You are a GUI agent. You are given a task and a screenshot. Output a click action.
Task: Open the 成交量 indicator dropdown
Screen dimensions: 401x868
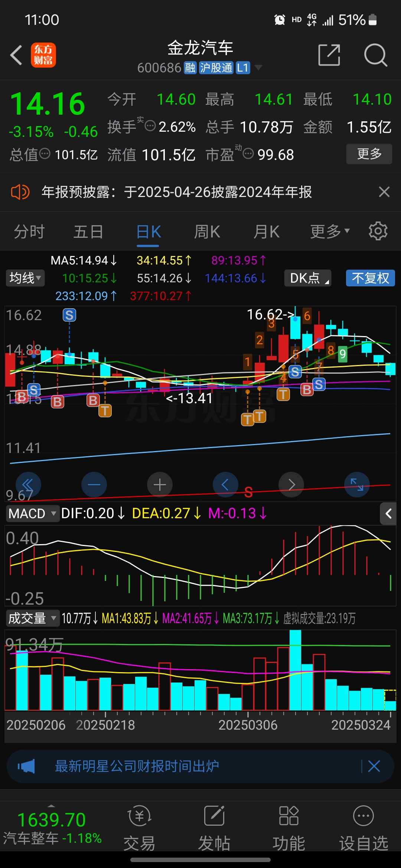tap(32, 618)
